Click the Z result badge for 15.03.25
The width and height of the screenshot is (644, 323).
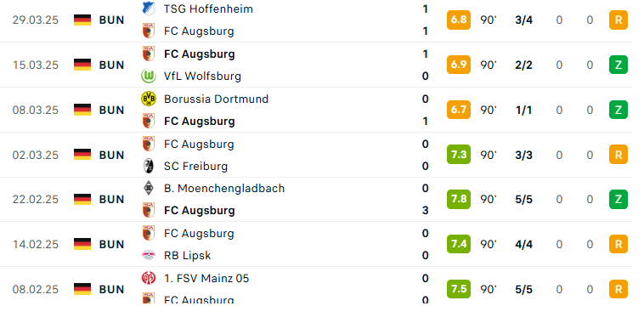619,65
